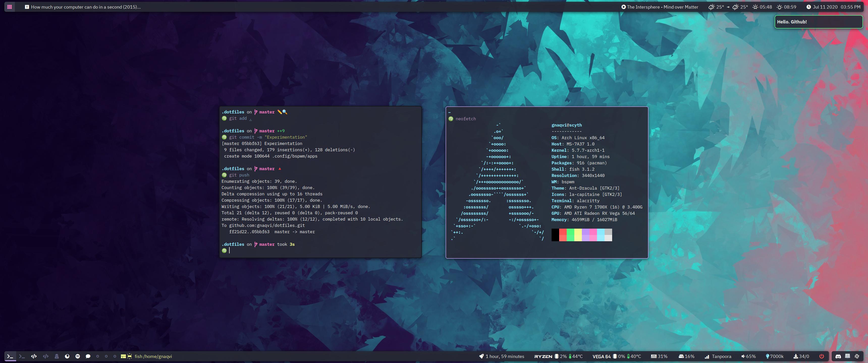Click the clock icon beside Jul 11 2020

[x=808, y=7]
